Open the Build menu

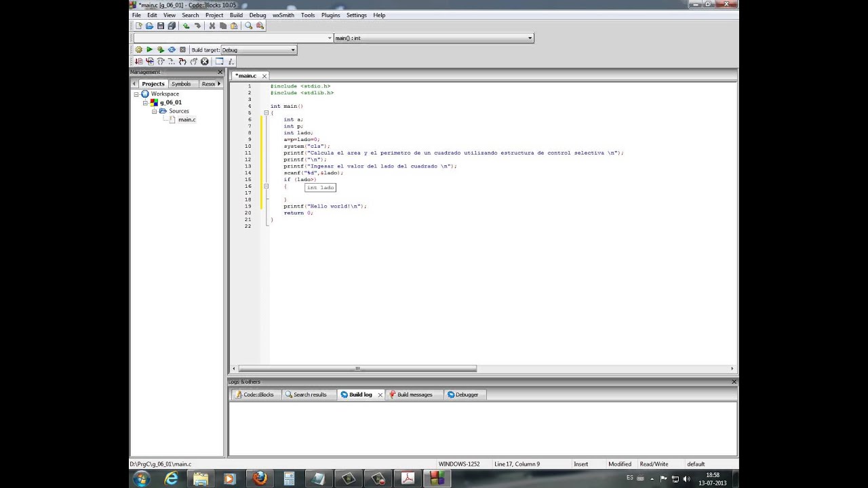pos(236,15)
